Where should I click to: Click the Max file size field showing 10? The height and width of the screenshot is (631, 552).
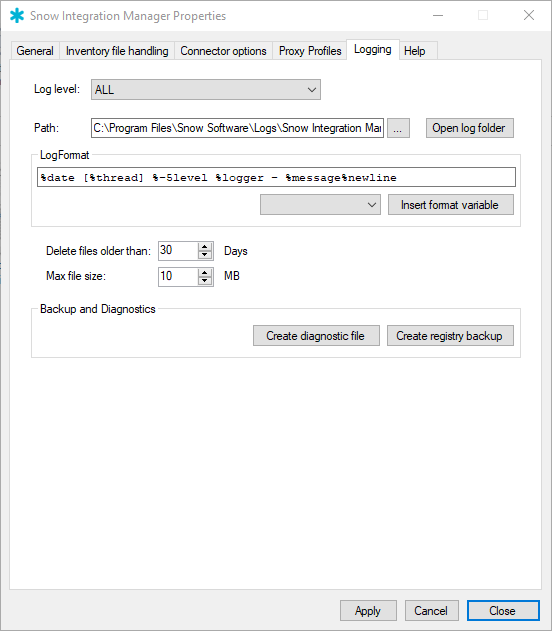(178, 276)
